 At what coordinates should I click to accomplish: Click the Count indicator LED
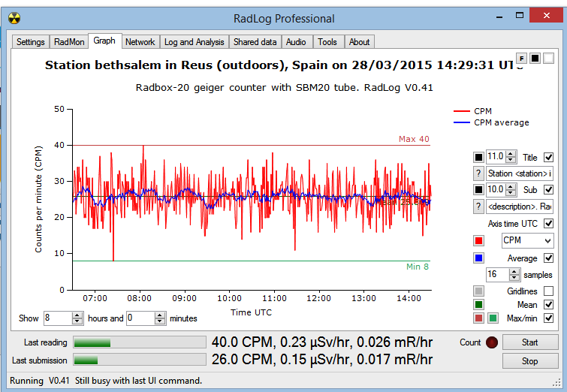pyautogui.click(x=492, y=342)
